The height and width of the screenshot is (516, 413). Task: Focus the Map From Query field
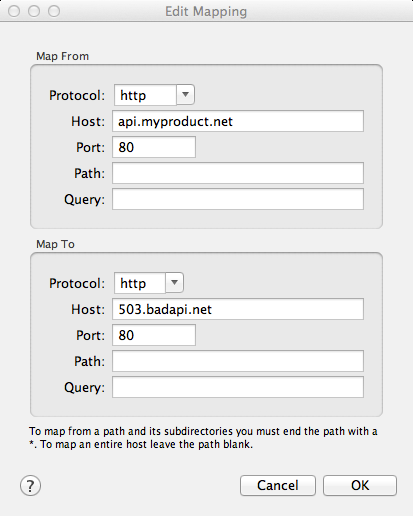238,199
